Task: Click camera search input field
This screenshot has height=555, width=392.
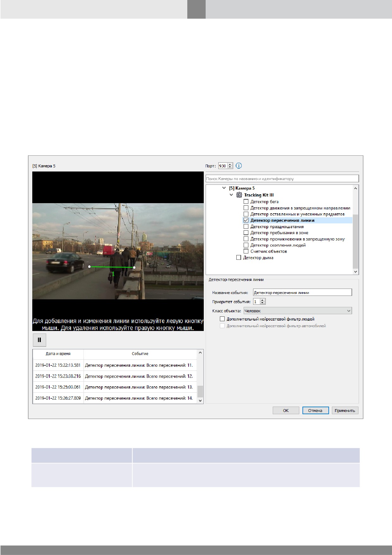Action: pyautogui.click(x=282, y=178)
